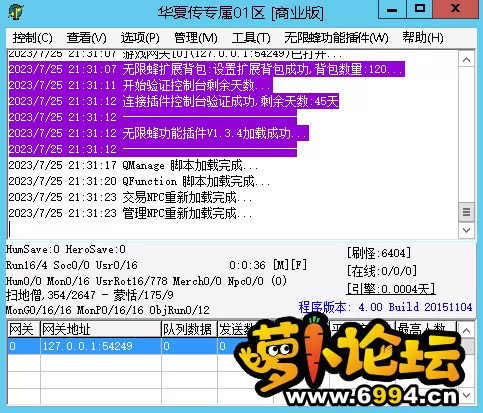Select the gateway index 0 cell
The width and height of the screenshot is (483, 413).
[x=23, y=346]
